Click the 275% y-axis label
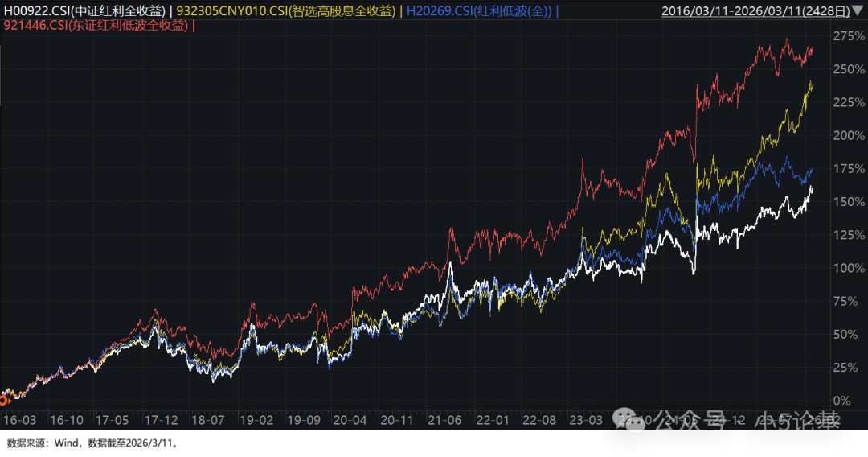The width and height of the screenshot is (868, 457). [849, 37]
